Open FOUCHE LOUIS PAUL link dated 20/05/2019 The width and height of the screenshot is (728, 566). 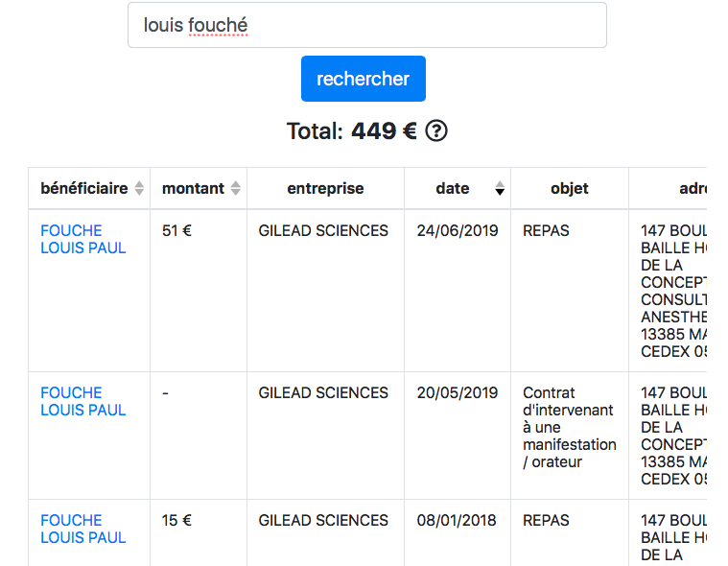[x=83, y=401]
